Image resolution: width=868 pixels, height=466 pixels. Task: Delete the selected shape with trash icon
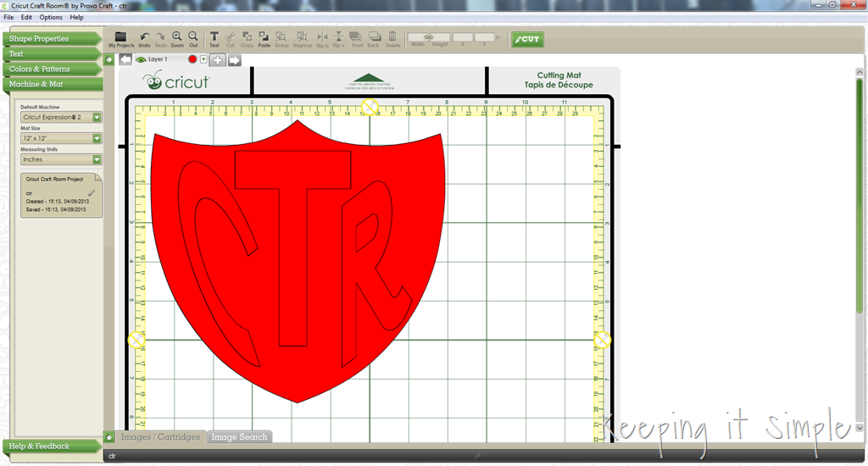tap(392, 39)
